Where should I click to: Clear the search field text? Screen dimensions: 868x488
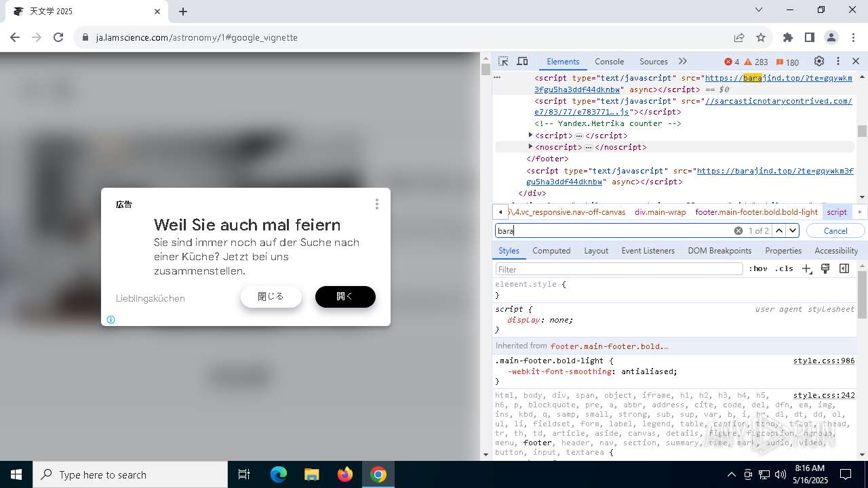738,230
